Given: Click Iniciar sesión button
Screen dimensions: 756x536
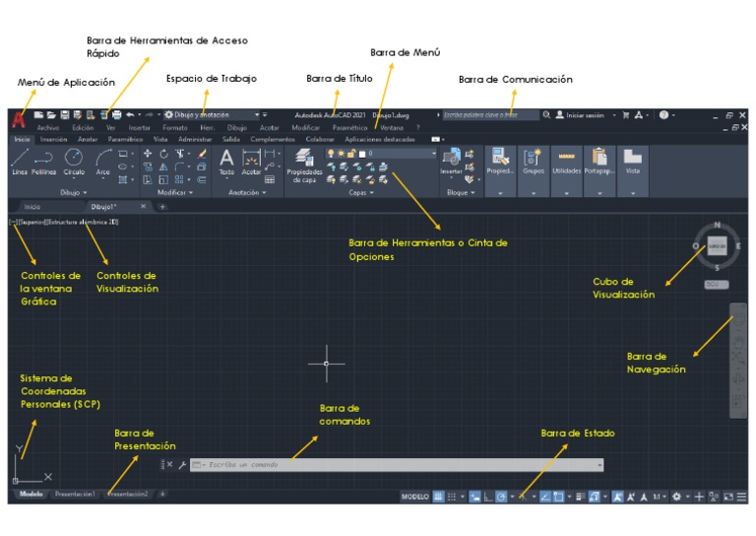Looking at the screenshot, I should (x=580, y=115).
